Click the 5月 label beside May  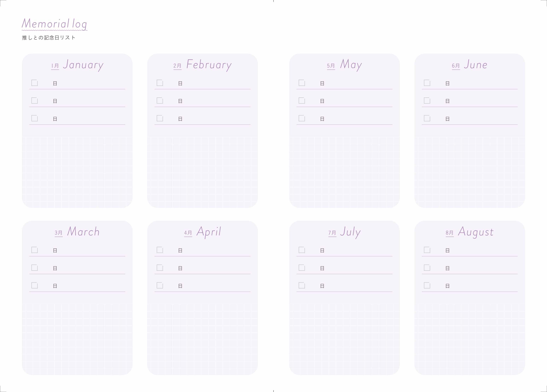331,66
